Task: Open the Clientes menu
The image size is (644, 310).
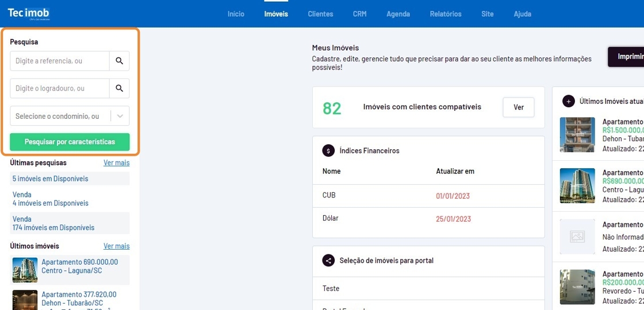Action: tap(320, 14)
